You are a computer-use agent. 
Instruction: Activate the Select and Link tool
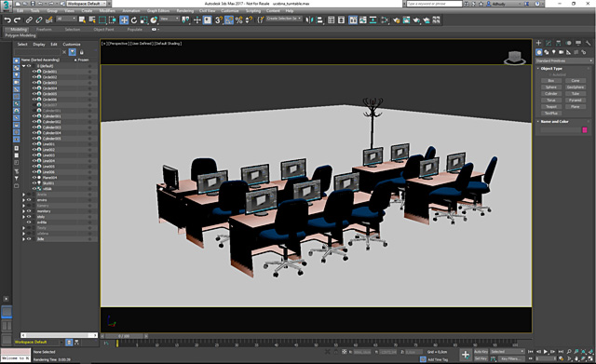[29, 20]
